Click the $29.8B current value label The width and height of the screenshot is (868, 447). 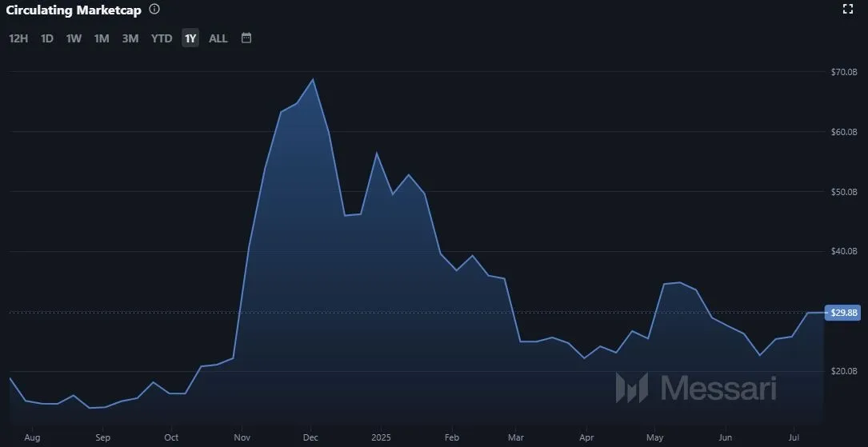click(x=843, y=313)
